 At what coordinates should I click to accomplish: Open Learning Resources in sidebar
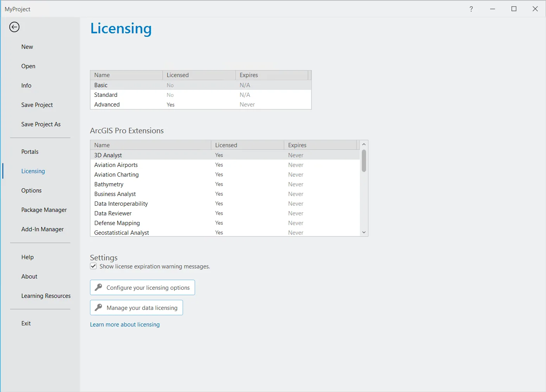point(46,296)
